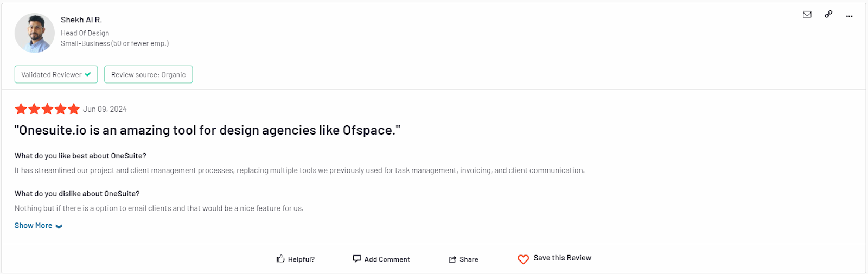Click the Add Comment speech bubble icon
The height and width of the screenshot is (274, 868).
[x=357, y=259]
